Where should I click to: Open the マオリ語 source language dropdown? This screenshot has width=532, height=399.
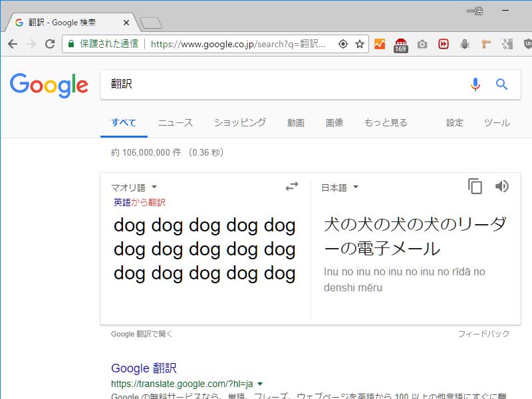[x=134, y=188]
